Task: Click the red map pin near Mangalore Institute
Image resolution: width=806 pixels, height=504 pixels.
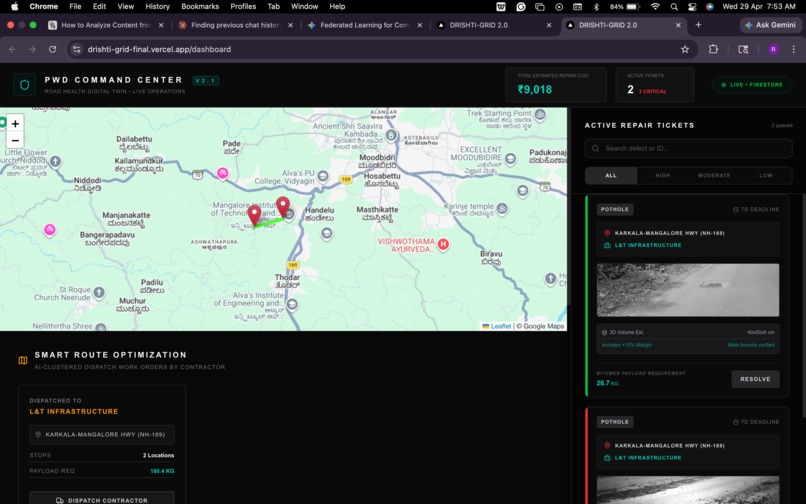Action: click(x=254, y=215)
